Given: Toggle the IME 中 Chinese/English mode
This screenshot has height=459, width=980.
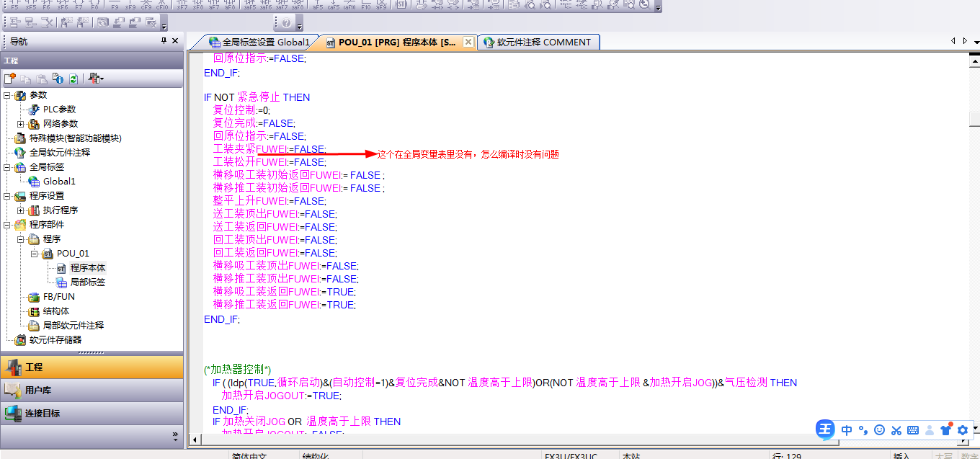Looking at the screenshot, I should pos(847,430).
